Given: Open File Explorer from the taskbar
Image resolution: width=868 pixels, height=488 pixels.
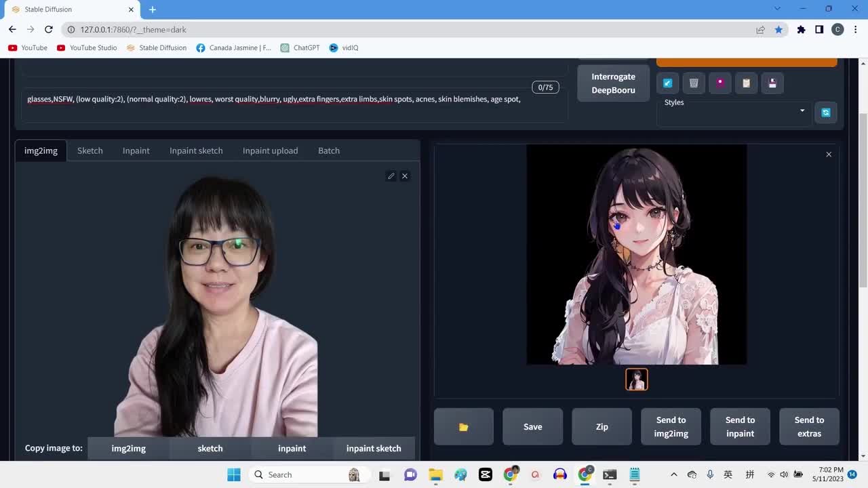Looking at the screenshot, I should coord(435,475).
